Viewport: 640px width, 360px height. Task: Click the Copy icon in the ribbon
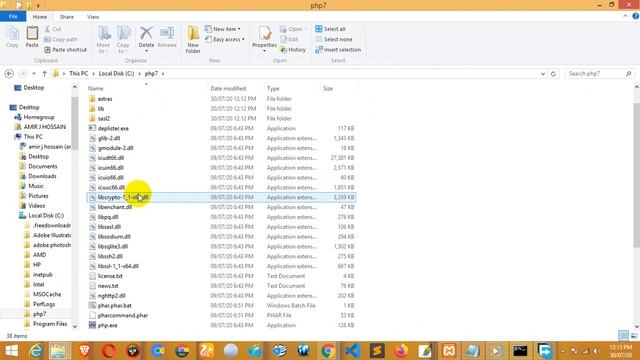tap(12, 37)
